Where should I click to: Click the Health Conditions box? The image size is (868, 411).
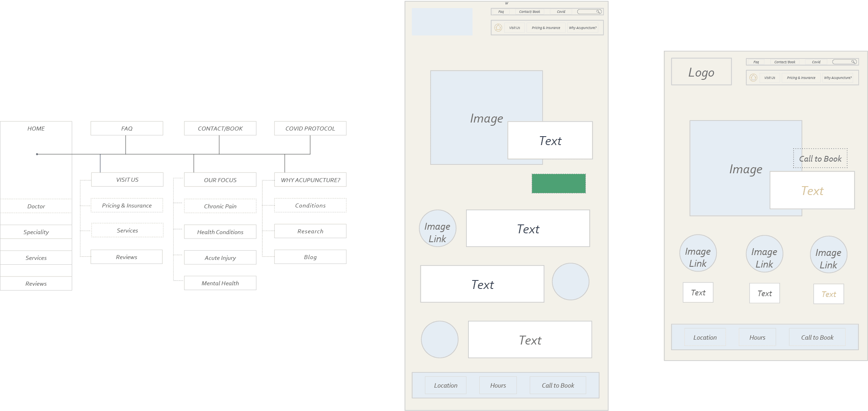[220, 232]
